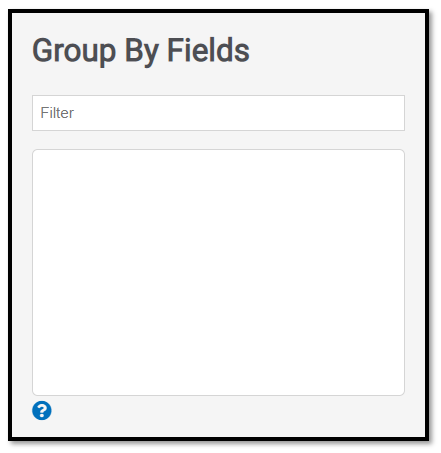
Task: Click the large empty selection box under Filter
Action: click(x=218, y=272)
